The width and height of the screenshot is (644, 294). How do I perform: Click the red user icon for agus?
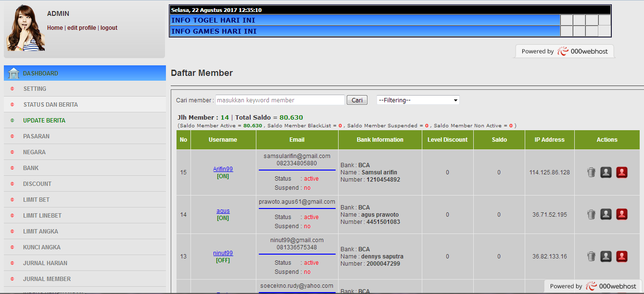click(622, 214)
